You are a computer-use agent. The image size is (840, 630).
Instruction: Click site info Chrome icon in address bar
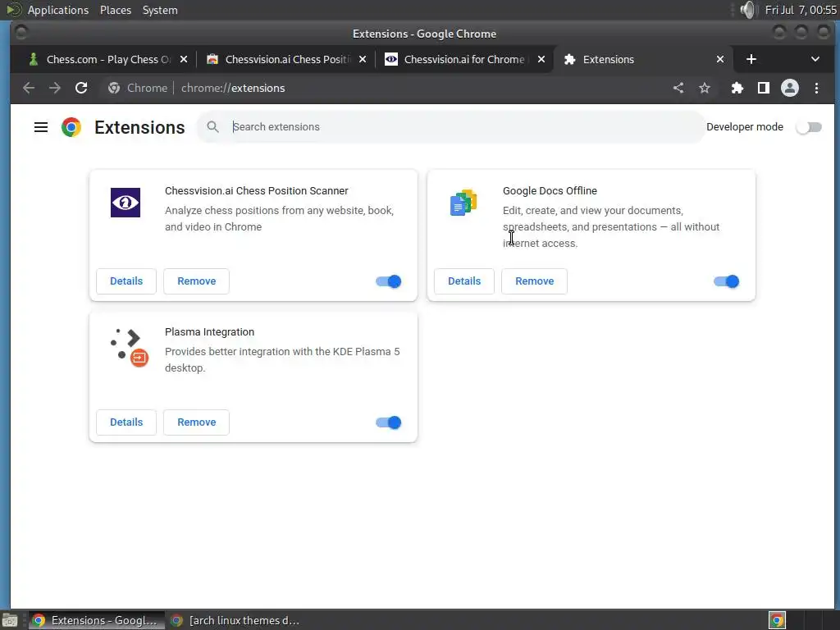(113, 88)
